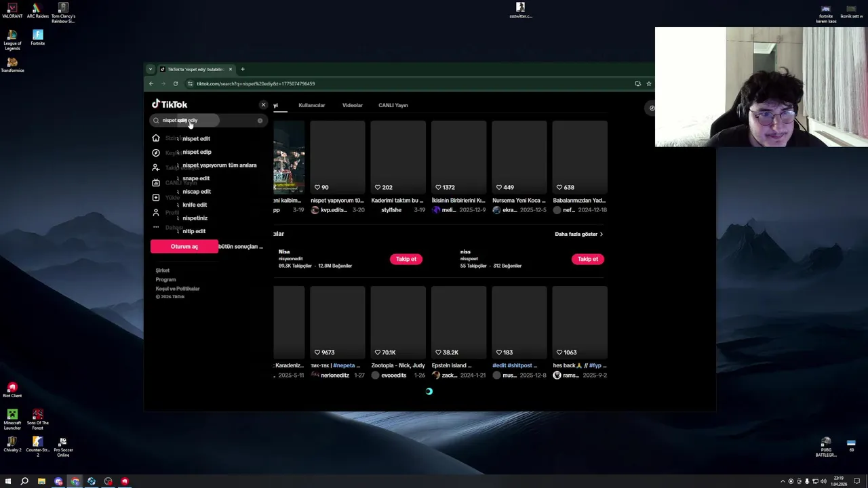Open the upload plus icon in sidebar
The image size is (868, 488).
156,197
